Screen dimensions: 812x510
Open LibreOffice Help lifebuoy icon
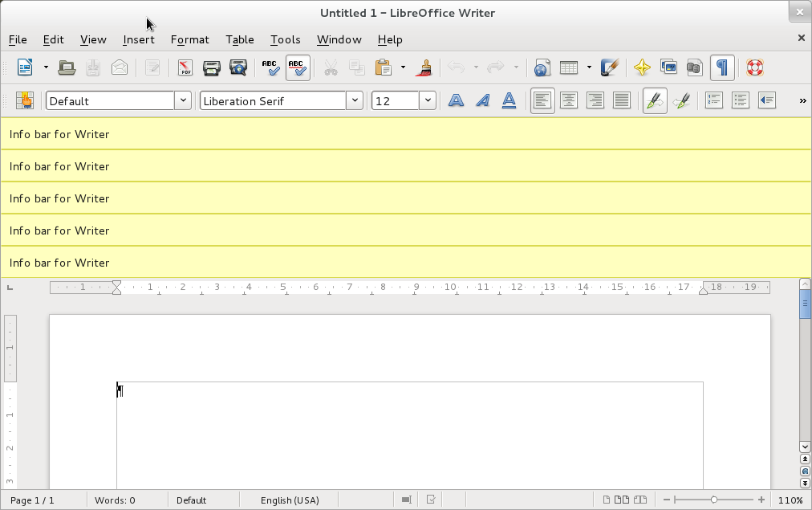coord(754,67)
